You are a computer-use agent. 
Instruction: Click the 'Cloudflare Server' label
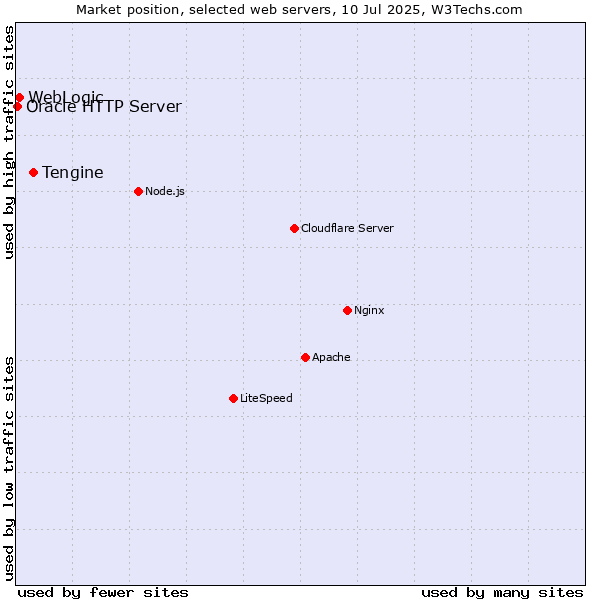[x=347, y=228]
